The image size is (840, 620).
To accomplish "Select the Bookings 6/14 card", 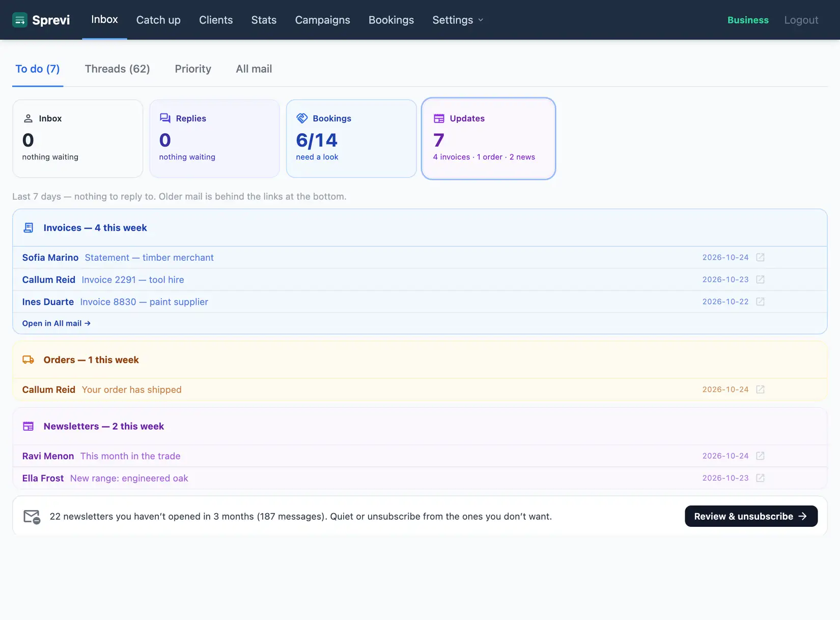I will pos(351,138).
